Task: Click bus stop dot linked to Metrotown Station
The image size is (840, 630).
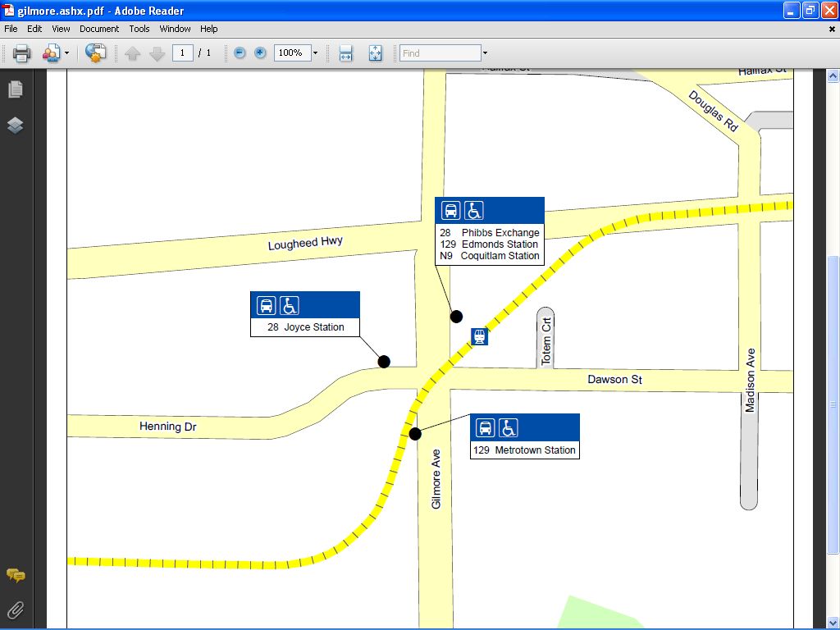Action: click(415, 434)
